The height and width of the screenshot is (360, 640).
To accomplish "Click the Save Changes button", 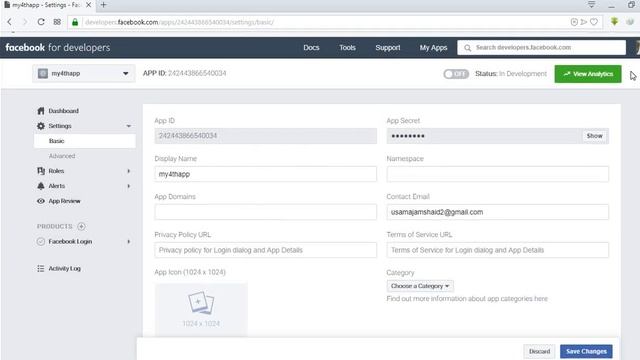I will 586,351.
